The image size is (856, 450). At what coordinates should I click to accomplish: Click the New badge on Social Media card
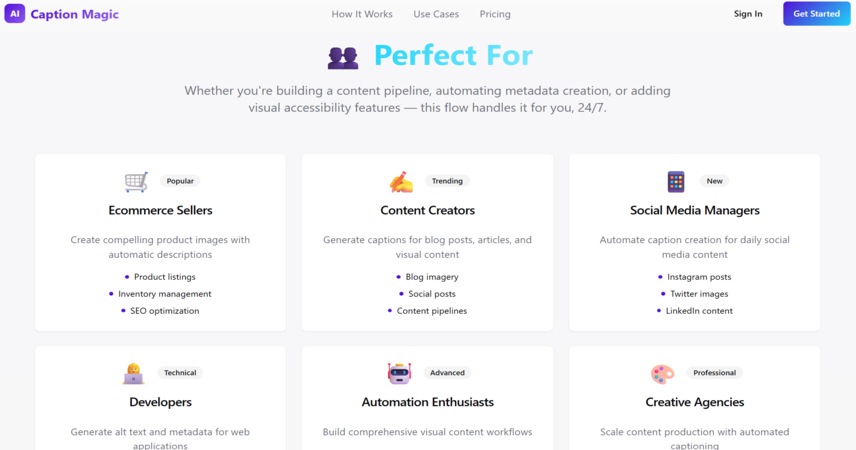click(x=715, y=181)
